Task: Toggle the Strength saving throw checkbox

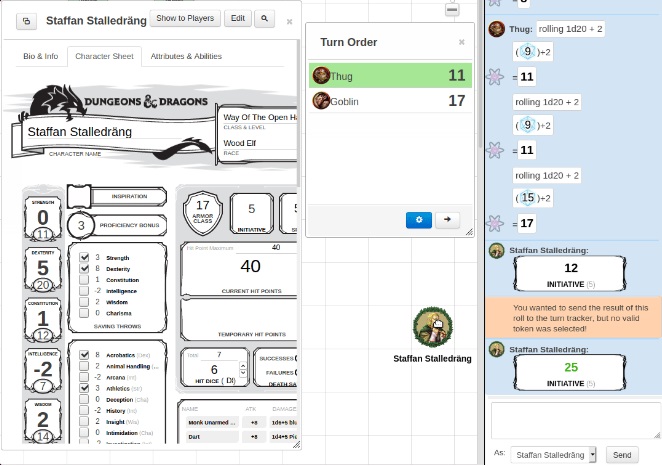Action: pos(84,257)
